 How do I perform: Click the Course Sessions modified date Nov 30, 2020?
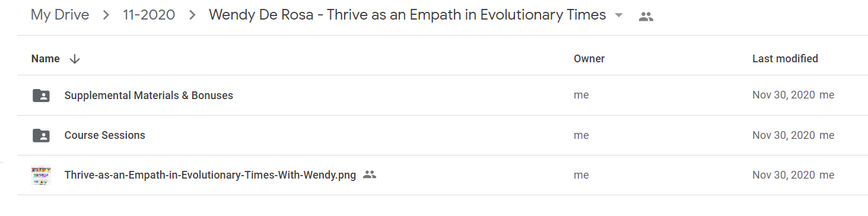click(784, 135)
